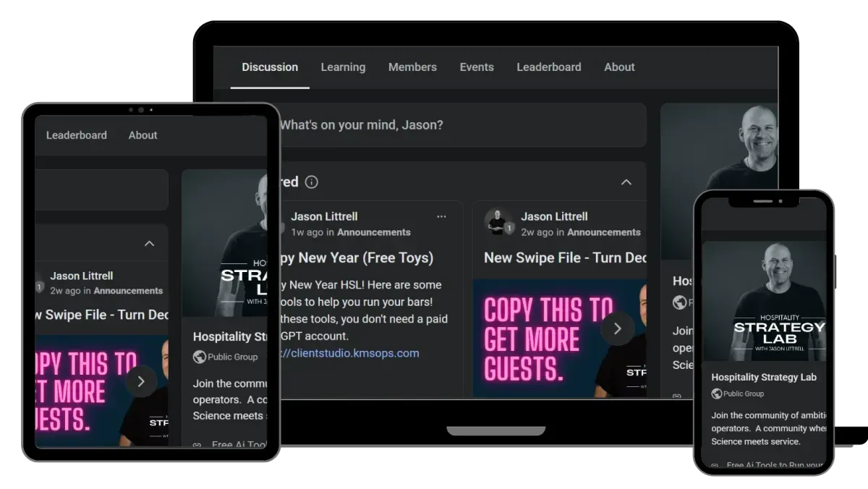Click the author avatar on laptop's 2w ago post
Viewport: 868px width, 489px height.
pyautogui.click(x=498, y=221)
